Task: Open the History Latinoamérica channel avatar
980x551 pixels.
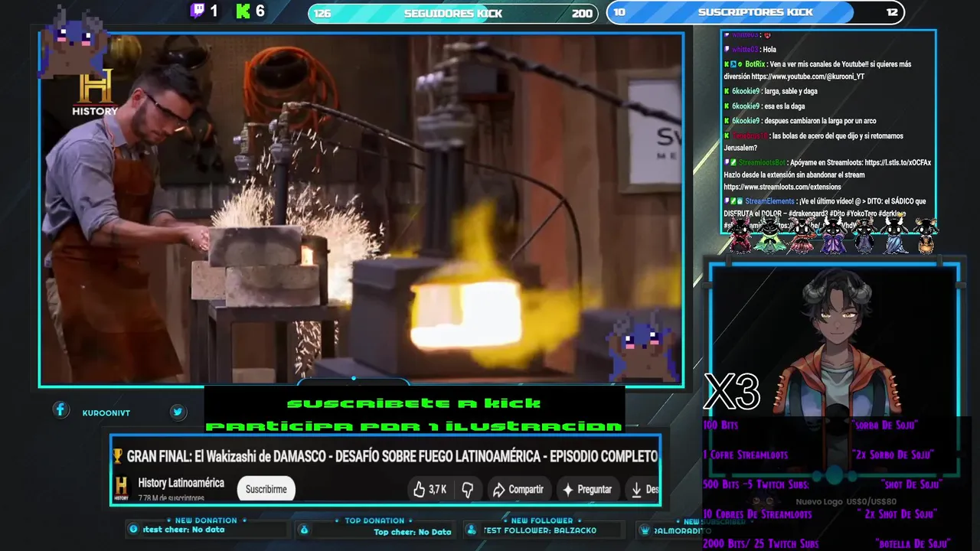Action: coord(121,488)
